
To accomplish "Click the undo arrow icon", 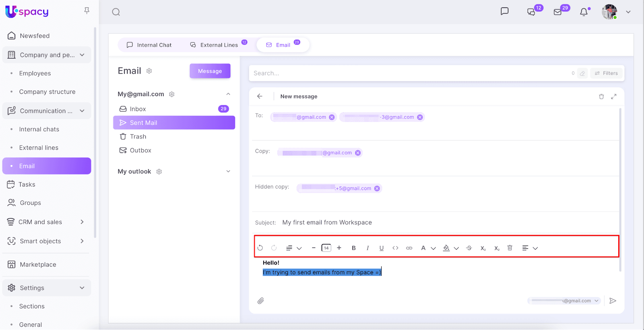I will point(260,248).
